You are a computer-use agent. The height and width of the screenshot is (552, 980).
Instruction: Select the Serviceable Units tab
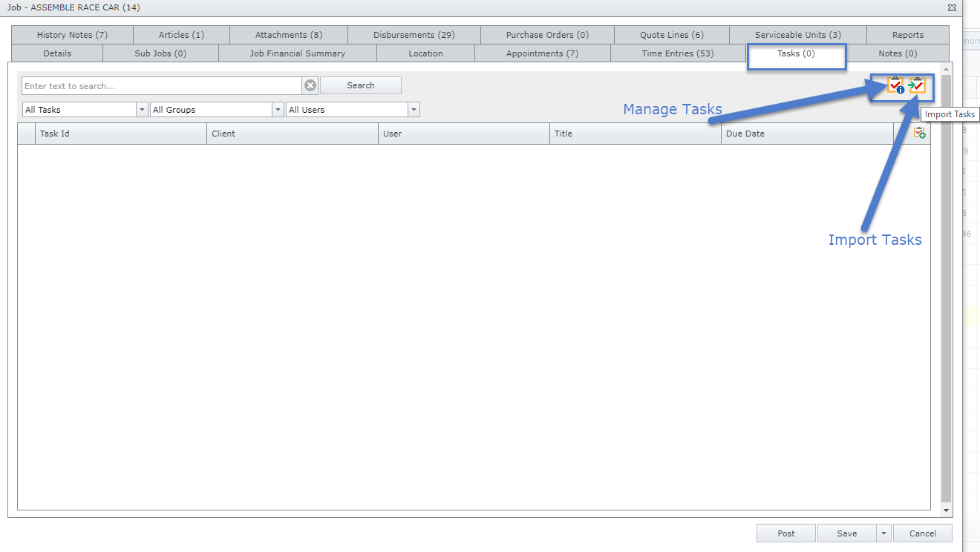(797, 35)
